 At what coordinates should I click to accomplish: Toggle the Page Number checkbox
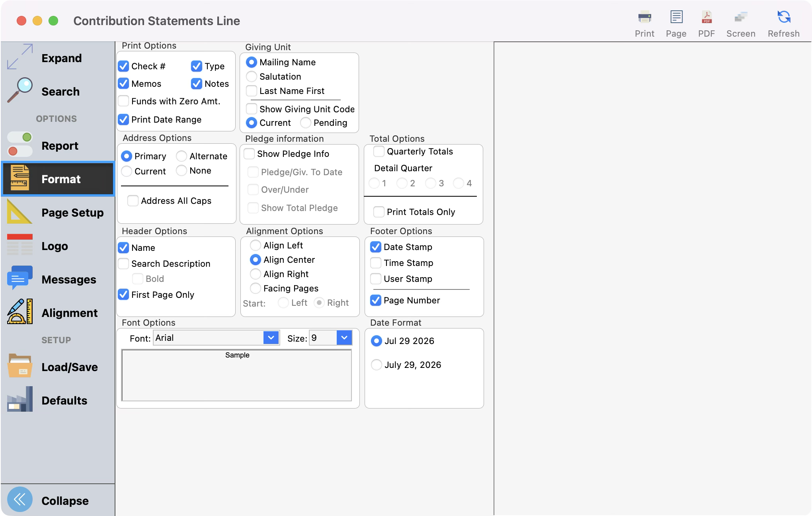[x=376, y=300]
